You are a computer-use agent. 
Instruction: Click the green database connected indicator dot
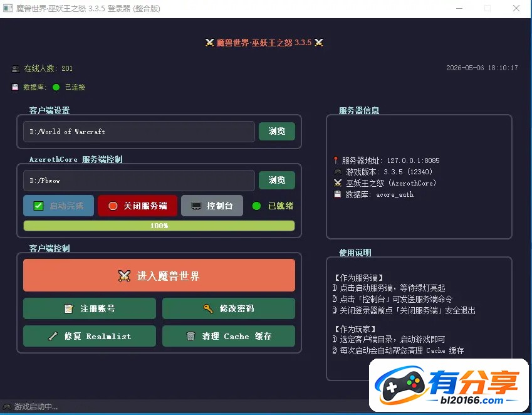click(56, 87)
